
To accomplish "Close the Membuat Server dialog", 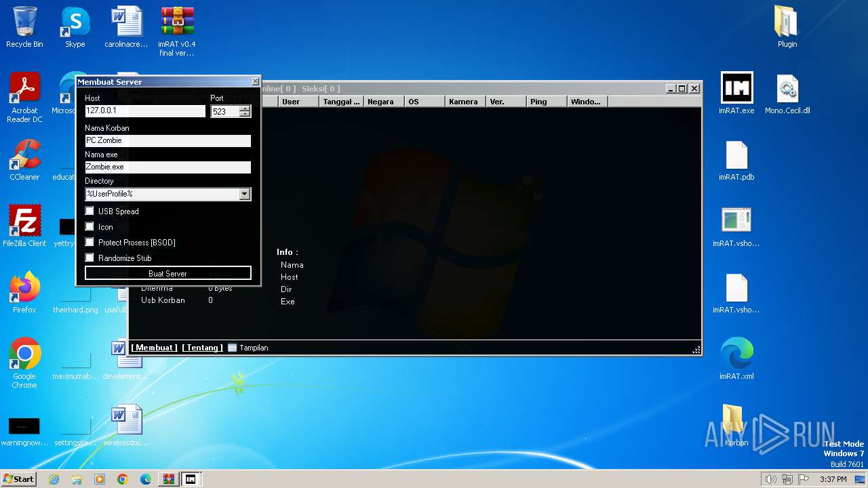I will 256,81.
